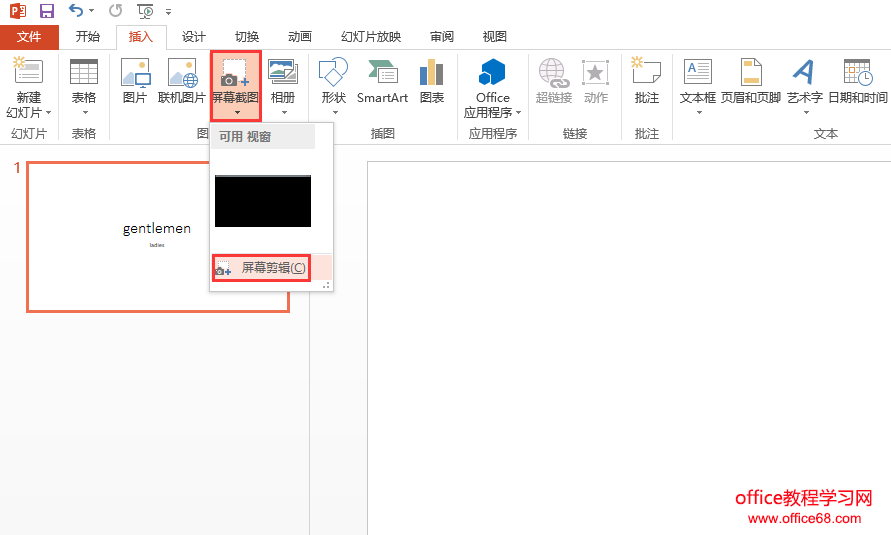891x535 pixels.
Task: Switch to the 设计 Design tab
Action: click(x=194, y=37)
